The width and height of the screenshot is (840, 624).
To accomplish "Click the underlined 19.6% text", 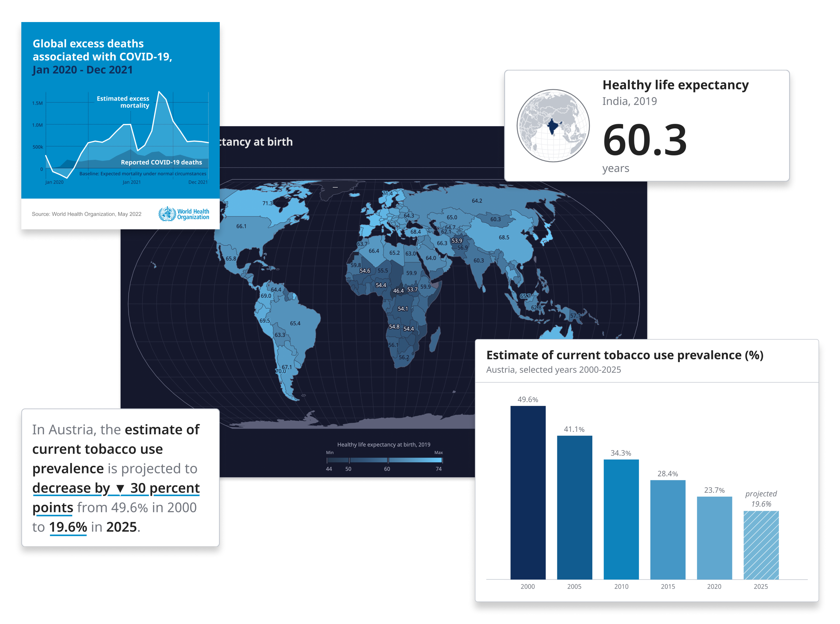I will [68, 527].
